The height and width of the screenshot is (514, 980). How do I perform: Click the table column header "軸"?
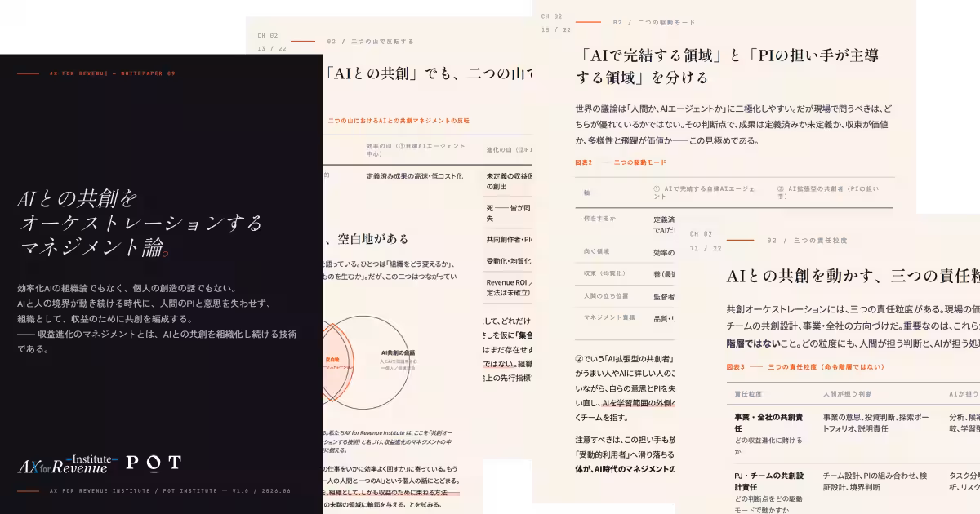coord(586,193)
